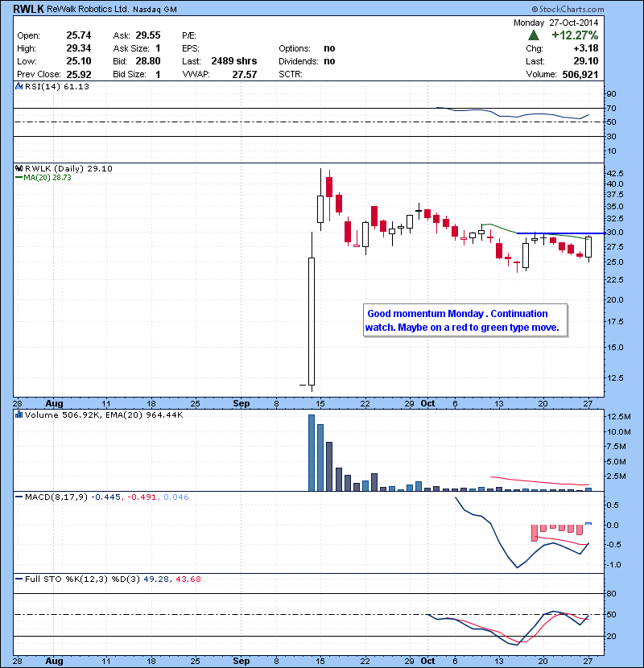Click the High value 29.34
Image resolution: width=644 pixels, height=668 pixels.
click(x=79, y=48)
